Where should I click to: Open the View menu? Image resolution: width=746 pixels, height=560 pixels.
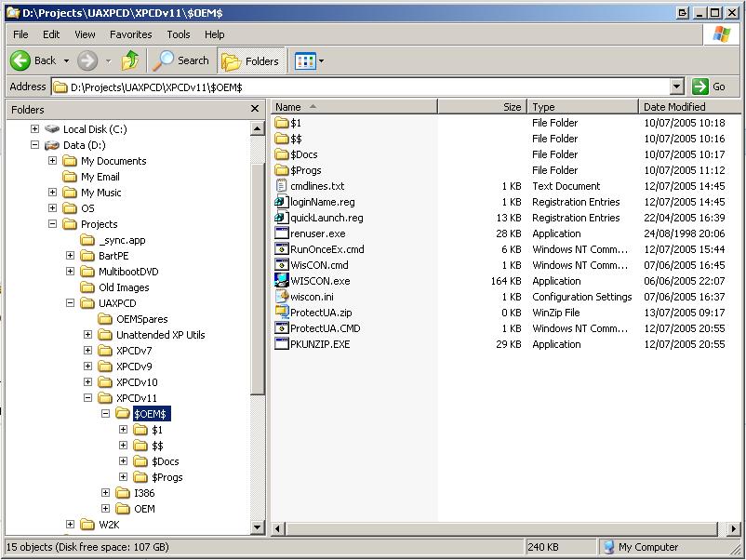coord(85,34)
